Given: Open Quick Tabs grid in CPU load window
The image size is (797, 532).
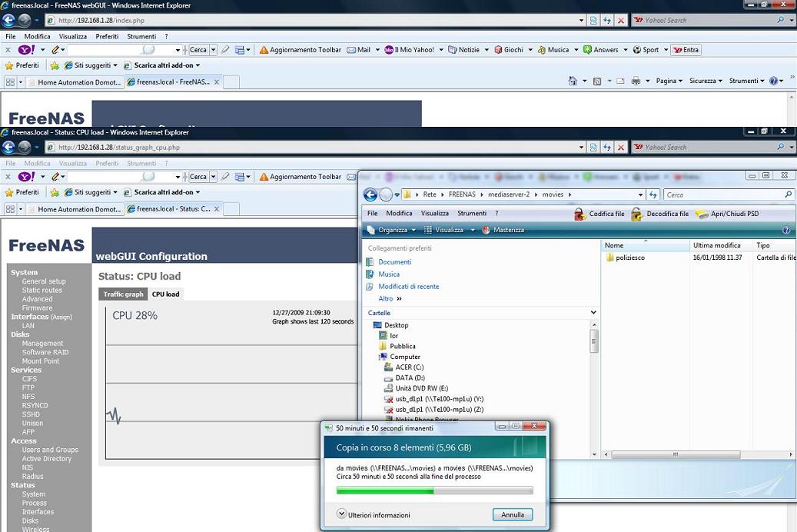Looking at the screenshot, I should coord(10,209).
